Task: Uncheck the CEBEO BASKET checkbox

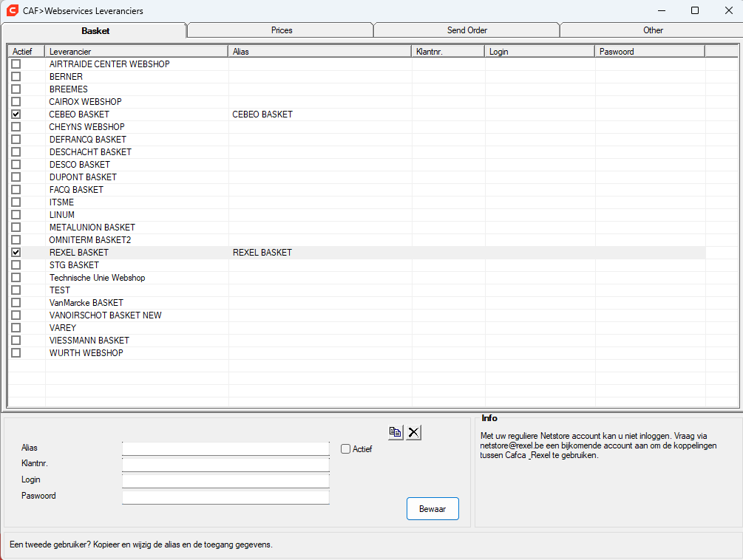Action: click(x=16, y=114)
